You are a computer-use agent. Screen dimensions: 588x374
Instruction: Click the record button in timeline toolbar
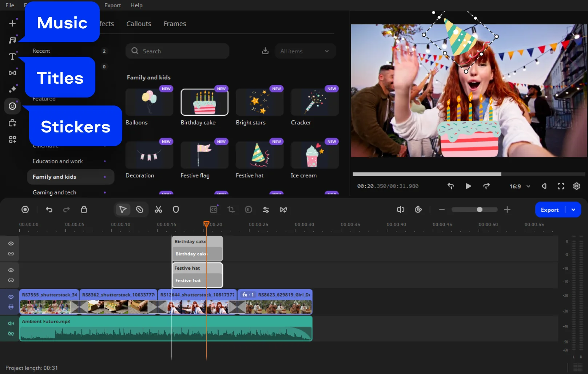click(x=25, y=210)
